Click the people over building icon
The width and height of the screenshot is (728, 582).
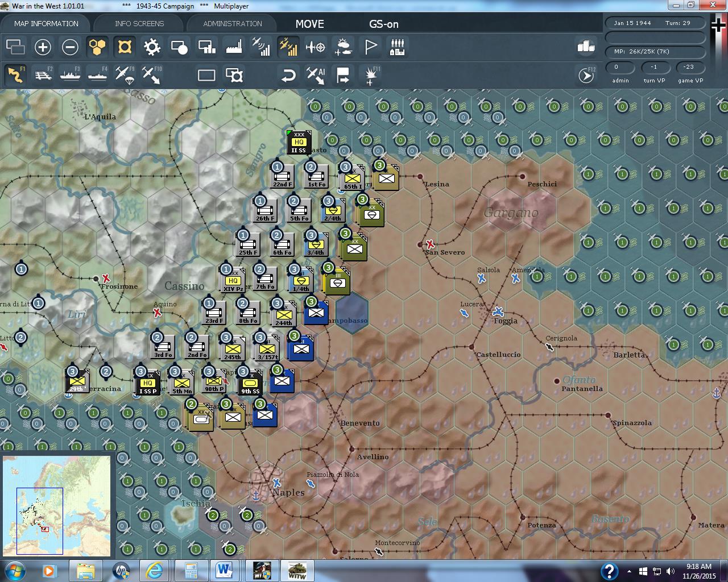pyautogui.click(x=398, y=47)
